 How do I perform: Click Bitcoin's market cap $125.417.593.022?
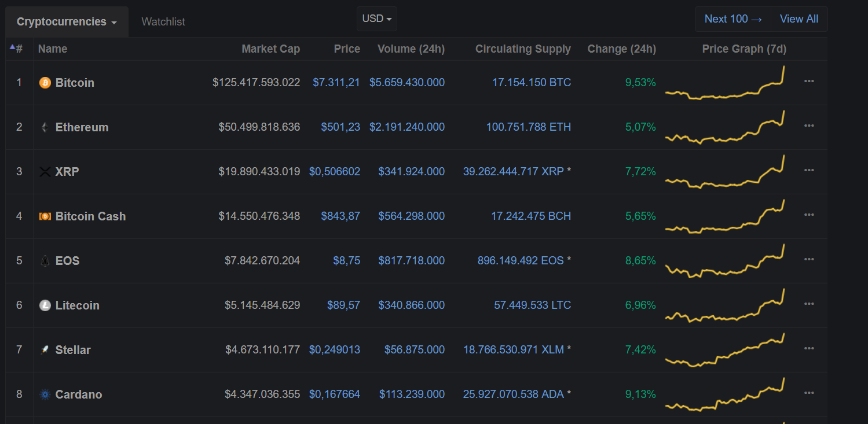257,83
